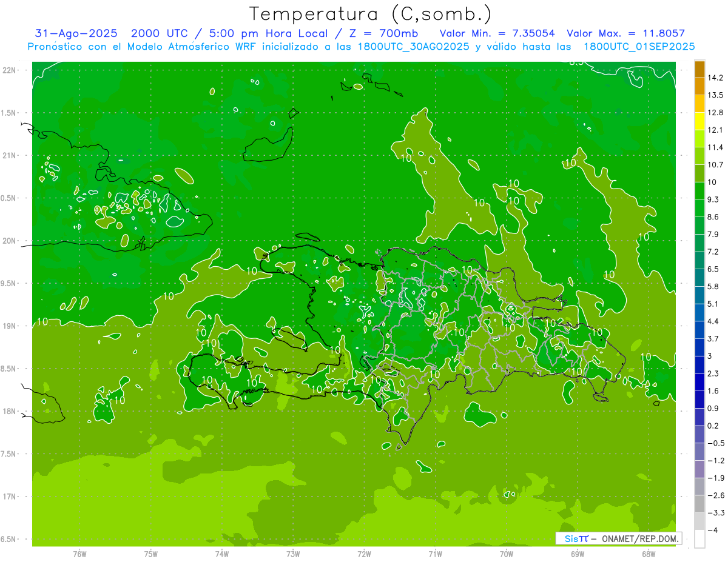Image resolution: width=728 pixels, height=562 pixels.
Task: Click the '19N' latitude label
Action: [9, 326]
